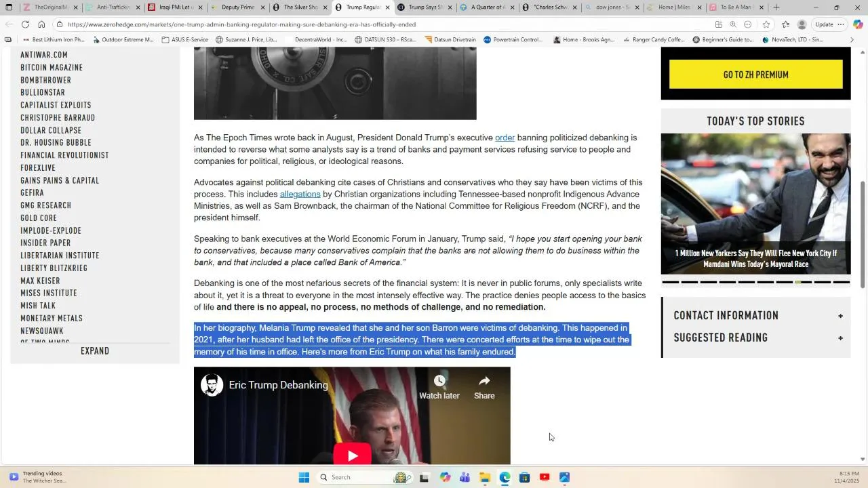The height and width of the screenshot is (488, 868).
Task: Select last top stories carousel indicator
Action: [841, 282]
